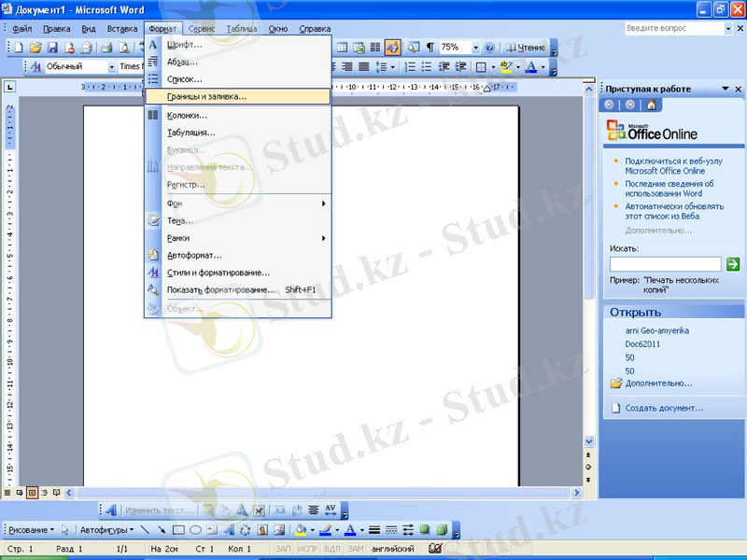Switch to page layout view button
Screen dimensions: 747x560
pyautogui.click(x=32, y=492)
